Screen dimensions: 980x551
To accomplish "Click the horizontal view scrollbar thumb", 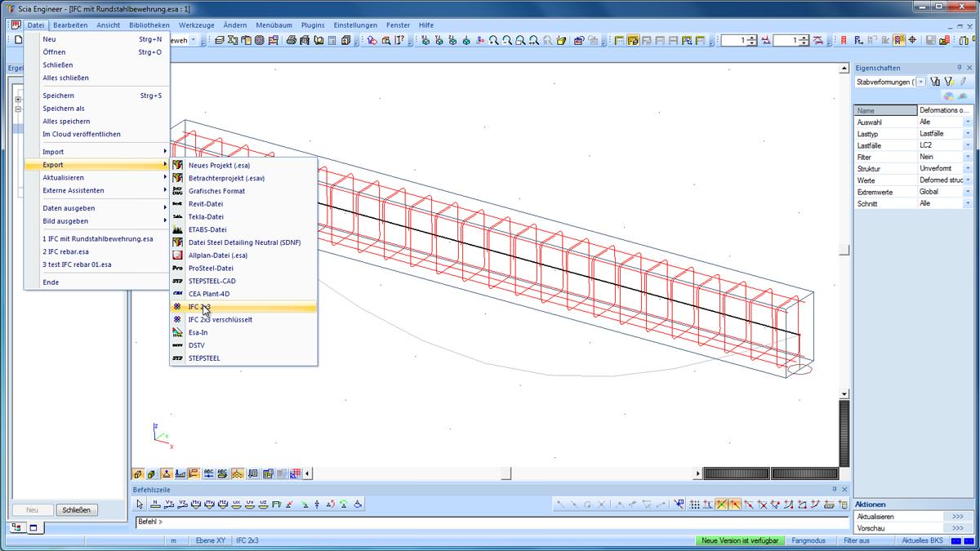I will (506, 473).
